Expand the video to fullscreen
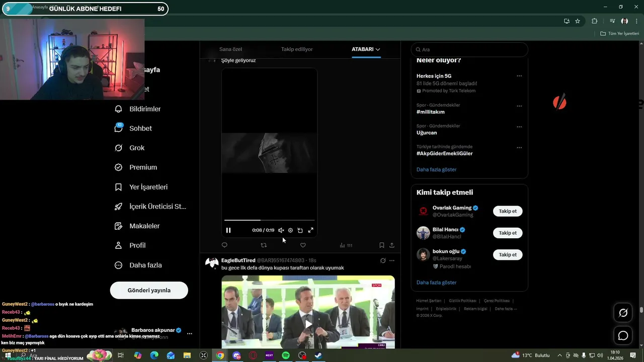The height and width of the screenshot is (362, 644). [310, 230]
